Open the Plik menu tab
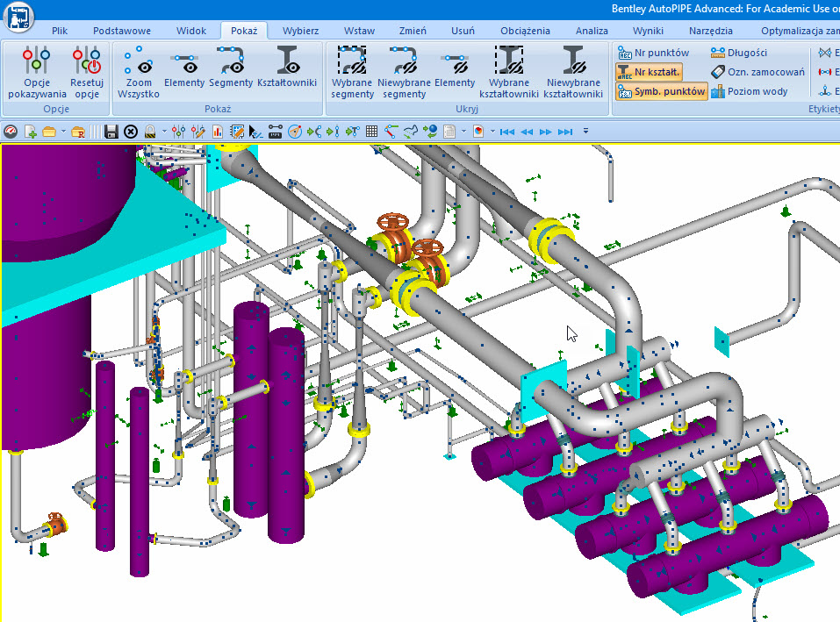 click(60, 31)
